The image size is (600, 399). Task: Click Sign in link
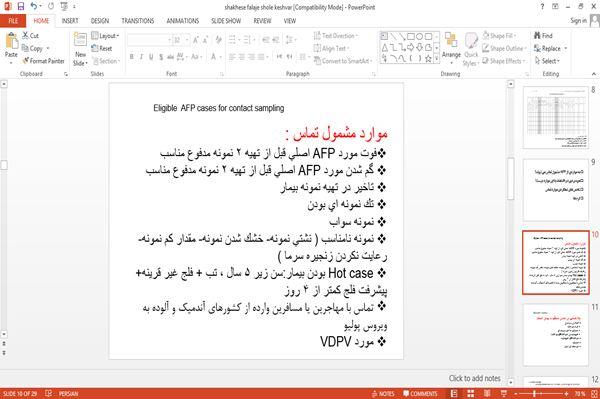pos(578,21)
